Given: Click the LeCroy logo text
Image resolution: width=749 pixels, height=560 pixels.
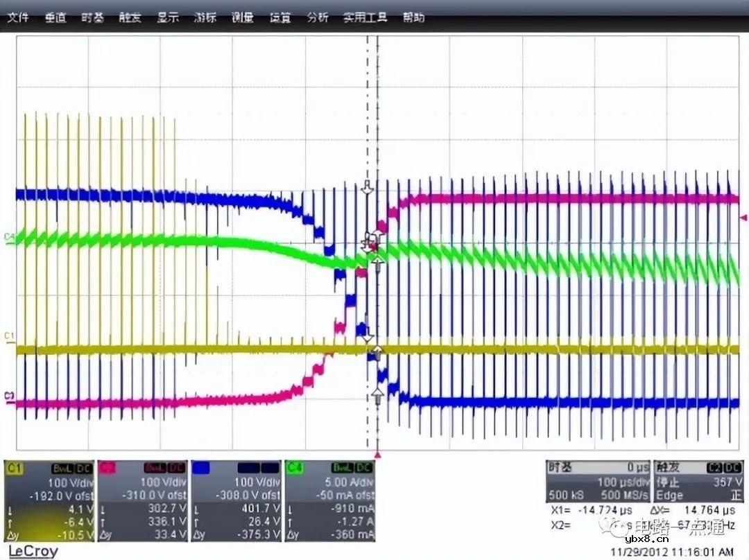Looking at the screenshot, I should tap(33, 551).
